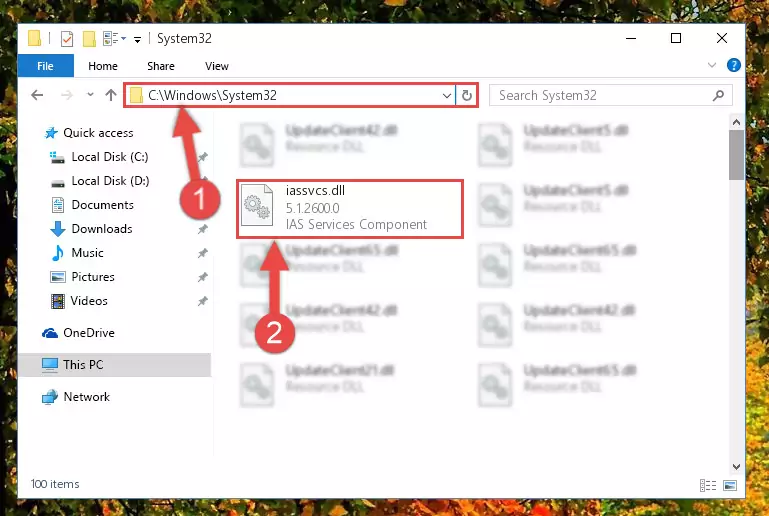Screen dimensions: 769x516
Task: Click the pin icon beside Videos
Action: click(203, 301)
